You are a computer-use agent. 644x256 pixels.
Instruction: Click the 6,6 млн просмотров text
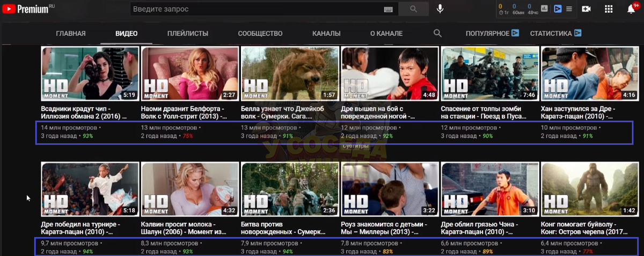tap(470, 243)
